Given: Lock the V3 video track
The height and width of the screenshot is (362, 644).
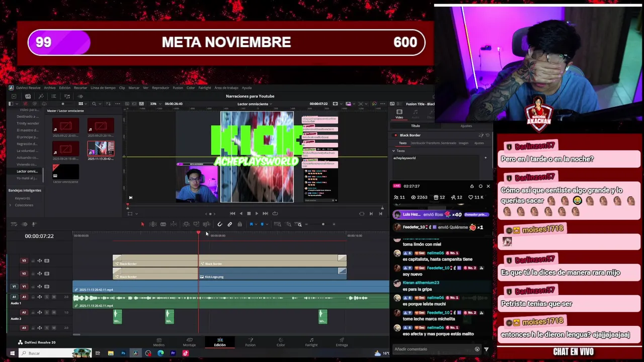Looking at the screenshot, I should 33,260.
